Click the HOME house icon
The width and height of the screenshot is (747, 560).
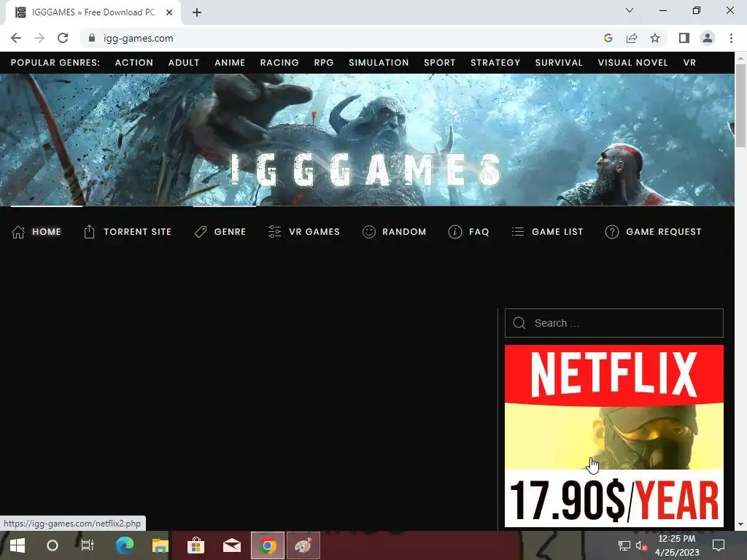click(18, 232)
